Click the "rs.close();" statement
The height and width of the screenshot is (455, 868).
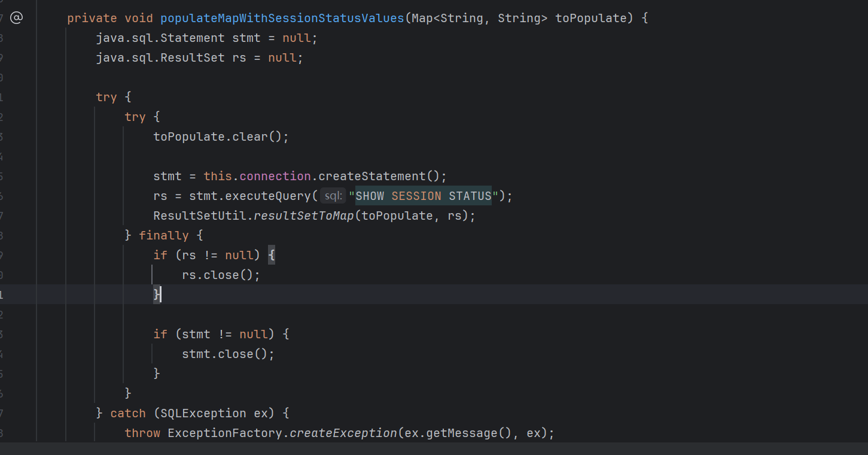[x=221, y=275]
